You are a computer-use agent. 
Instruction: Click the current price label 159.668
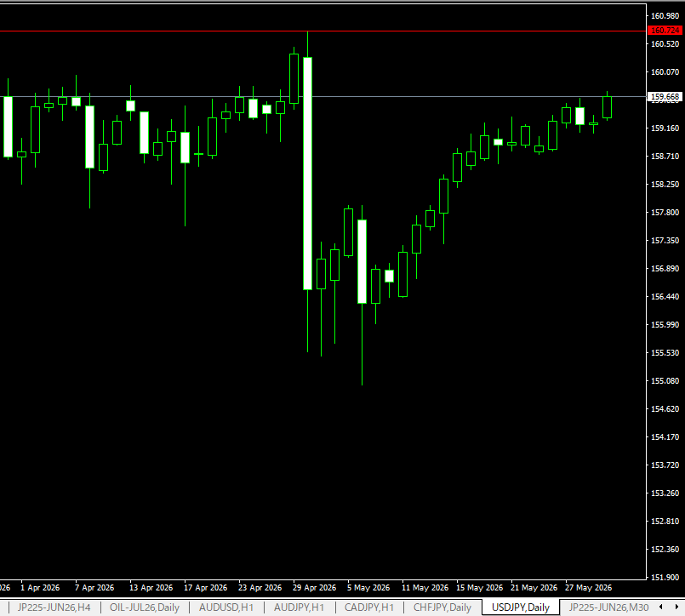tap(665, 96)
